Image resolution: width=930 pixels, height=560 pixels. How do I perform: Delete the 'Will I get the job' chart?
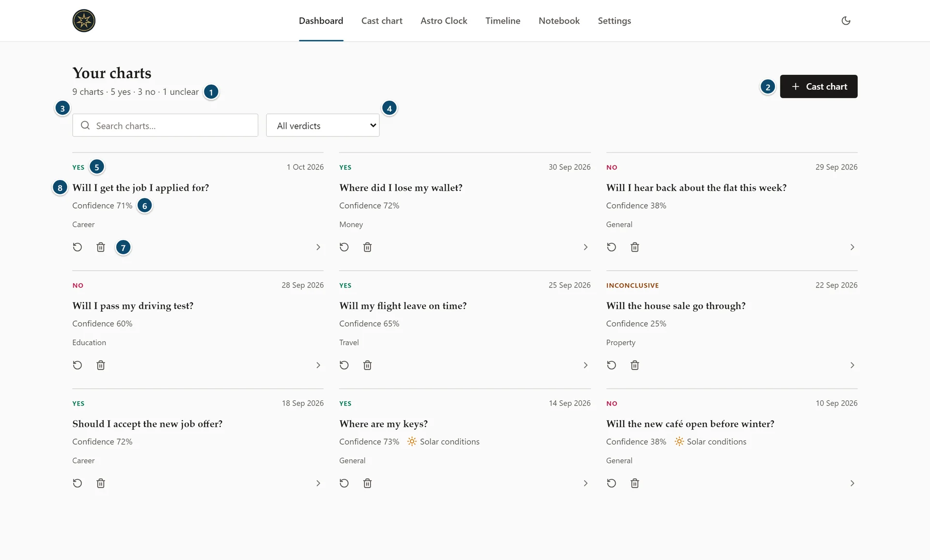pos(101,247)
